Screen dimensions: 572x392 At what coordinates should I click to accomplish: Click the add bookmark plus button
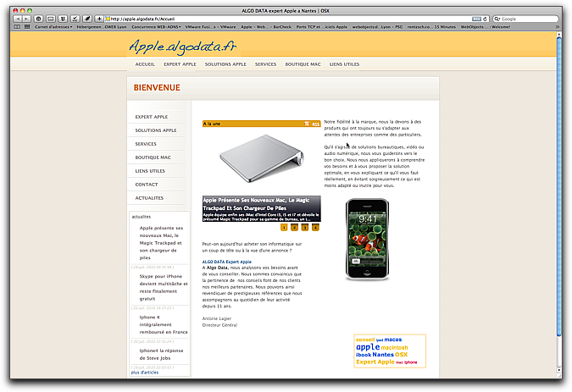(x=99, y=19)
